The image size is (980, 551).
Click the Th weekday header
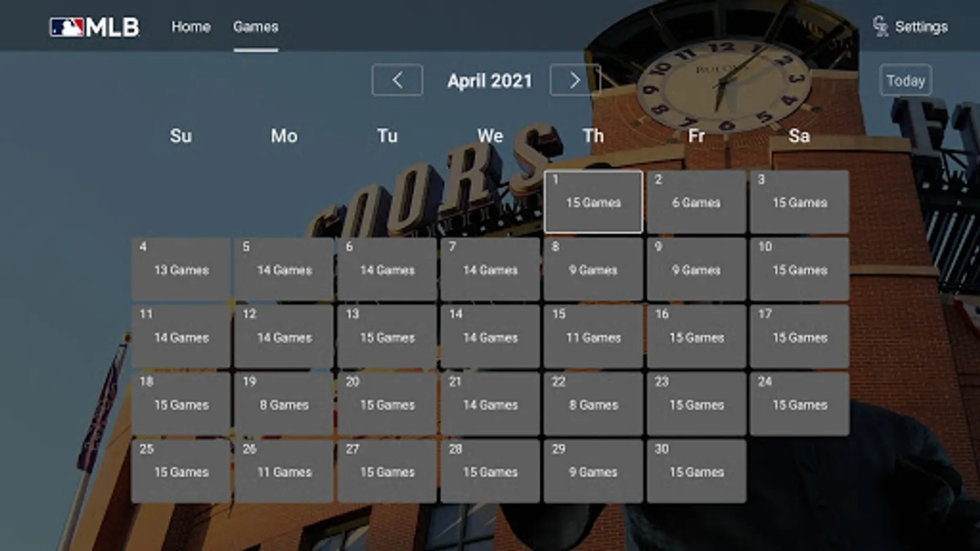(x=593, y=136)
